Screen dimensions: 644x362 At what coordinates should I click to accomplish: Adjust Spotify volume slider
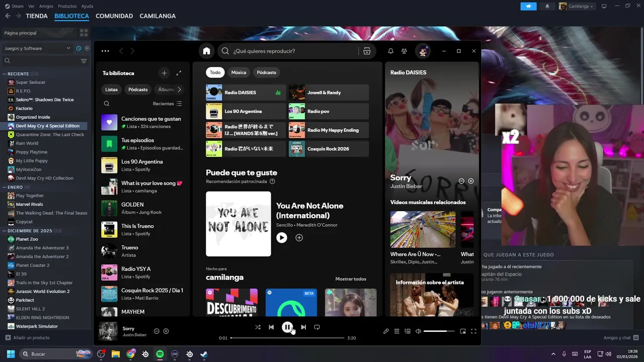pyautogui.click(x=439, y=331)
